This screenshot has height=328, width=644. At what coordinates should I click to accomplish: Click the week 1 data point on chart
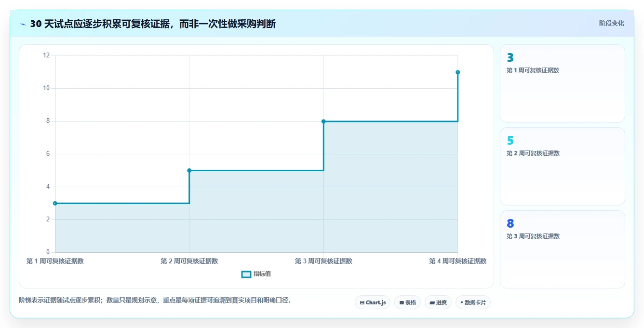(x=55, y=203)
